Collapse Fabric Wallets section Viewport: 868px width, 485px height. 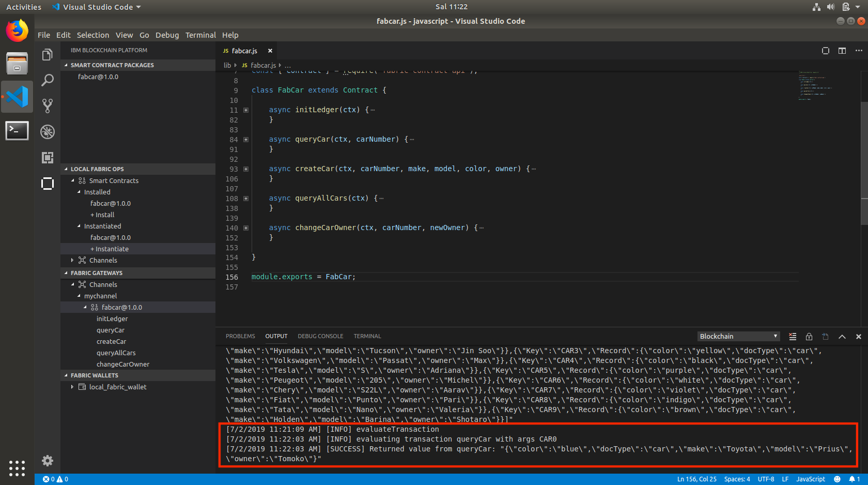coord(138,375)
